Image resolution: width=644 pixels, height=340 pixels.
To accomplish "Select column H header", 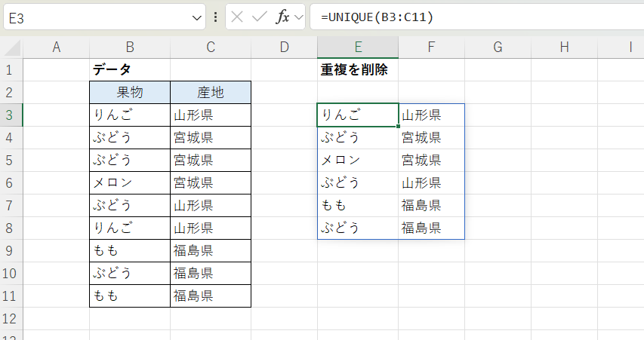I will tap(564, 47).
